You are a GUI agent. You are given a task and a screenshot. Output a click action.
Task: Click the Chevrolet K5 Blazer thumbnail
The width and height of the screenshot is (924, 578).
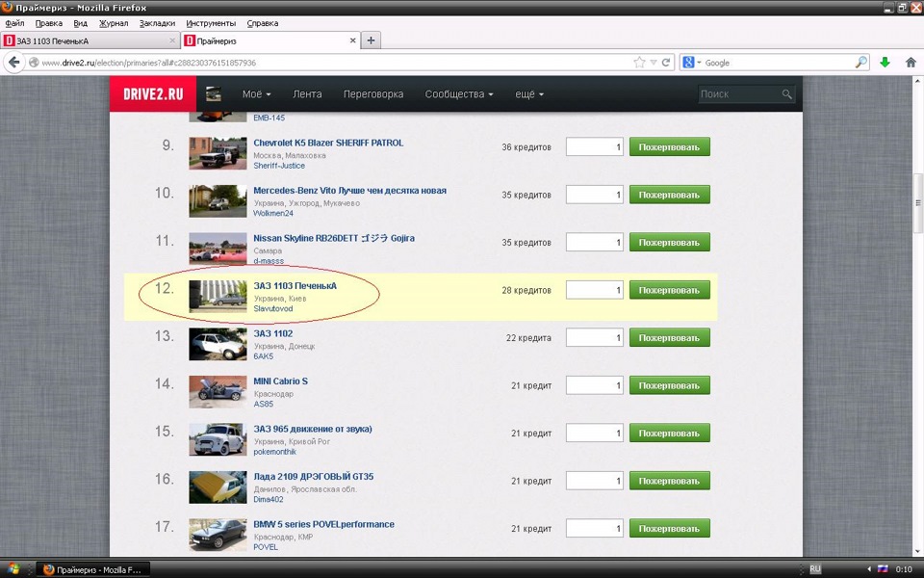pos(218,153)
